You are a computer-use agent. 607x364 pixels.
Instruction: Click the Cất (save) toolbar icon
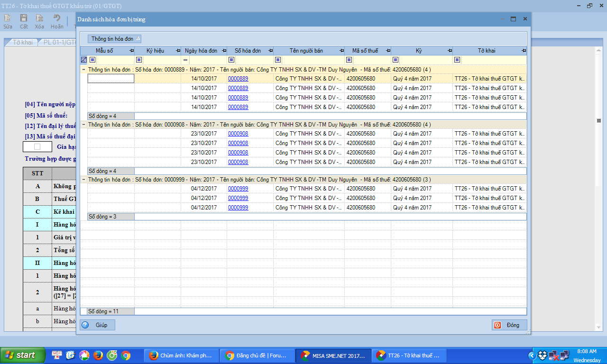tap(24, 18)
